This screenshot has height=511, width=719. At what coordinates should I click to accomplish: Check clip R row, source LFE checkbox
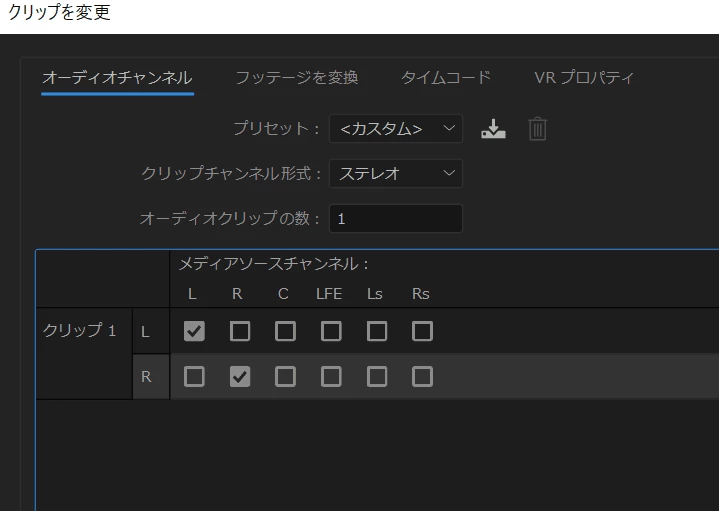[331, 377]
